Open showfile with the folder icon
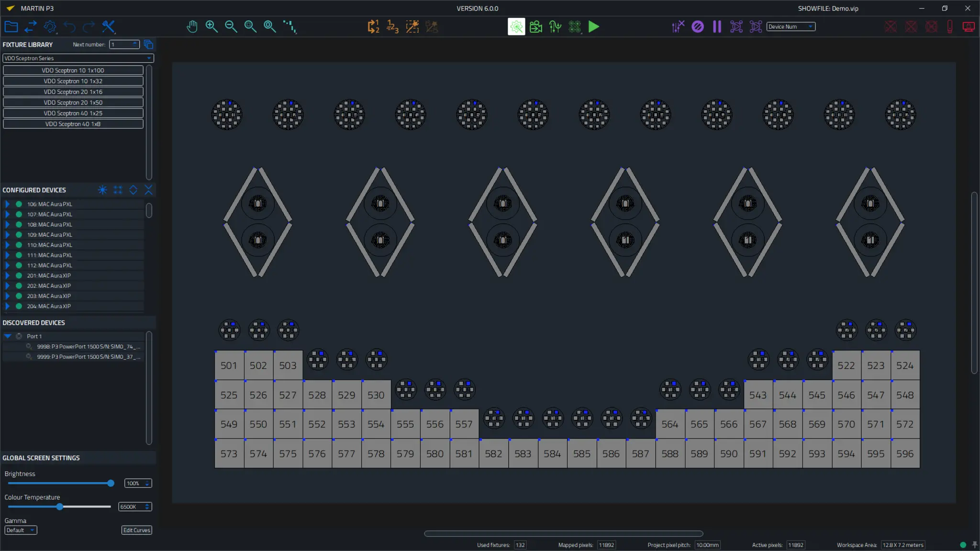This screenshot has height=551, width=980. 11,27
